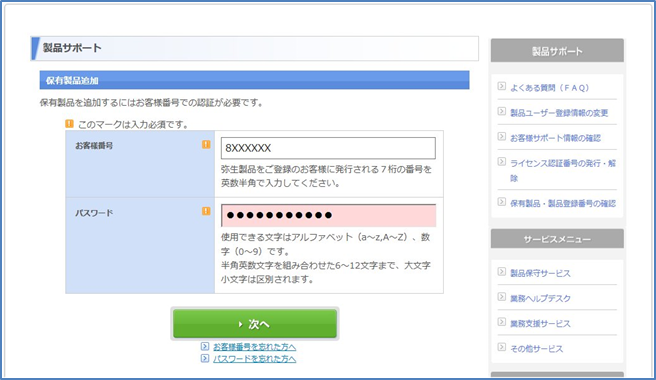
Task: Click the パスワード input field
Action: pyautogui.click(x=328, y=216)
